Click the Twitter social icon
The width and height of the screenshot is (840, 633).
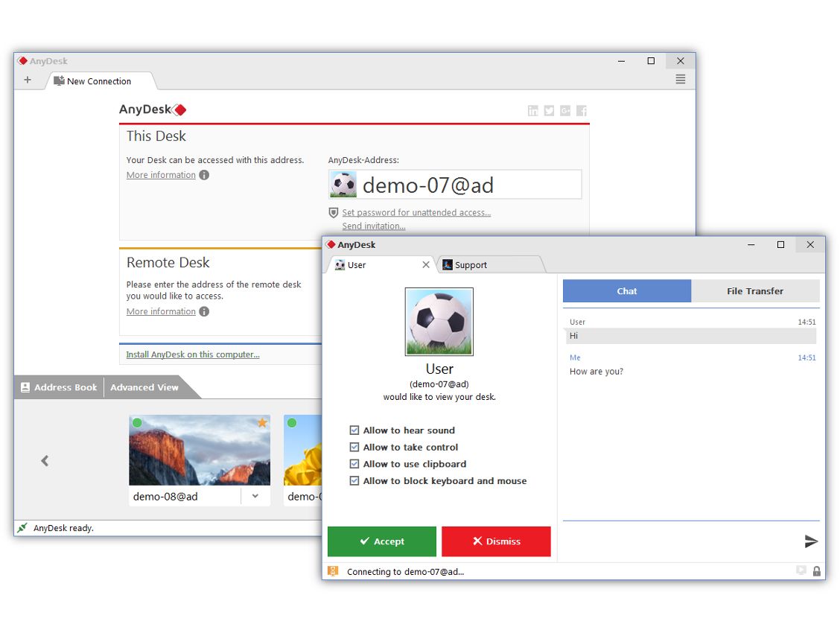pos(549,111)
